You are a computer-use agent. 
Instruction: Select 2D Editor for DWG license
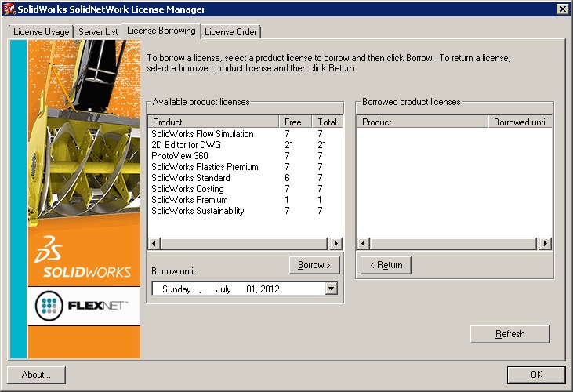pyautogui.click(x=186, y=145)
